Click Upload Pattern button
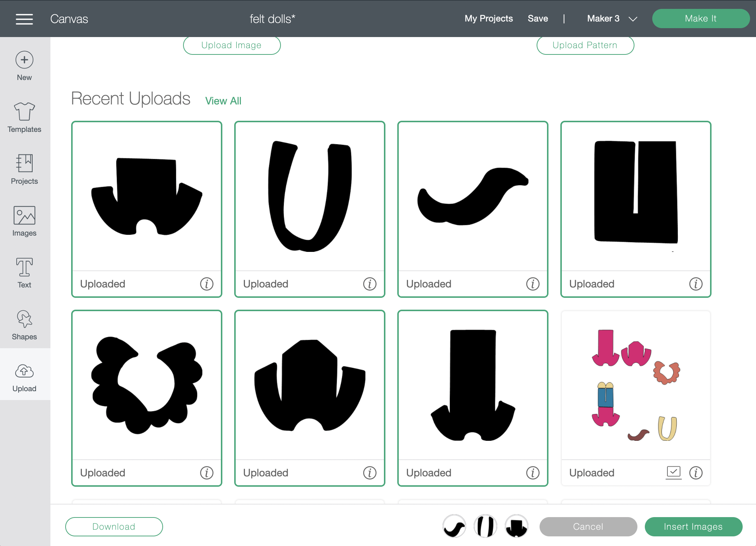Viewport: 756px width, 546px height. 585,45
